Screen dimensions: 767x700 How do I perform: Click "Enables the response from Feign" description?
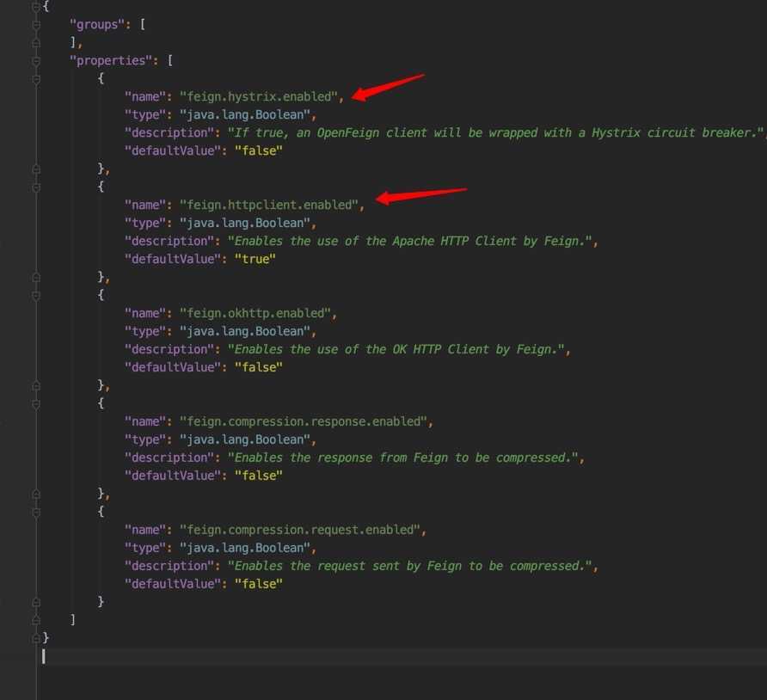tap(403, 457)
